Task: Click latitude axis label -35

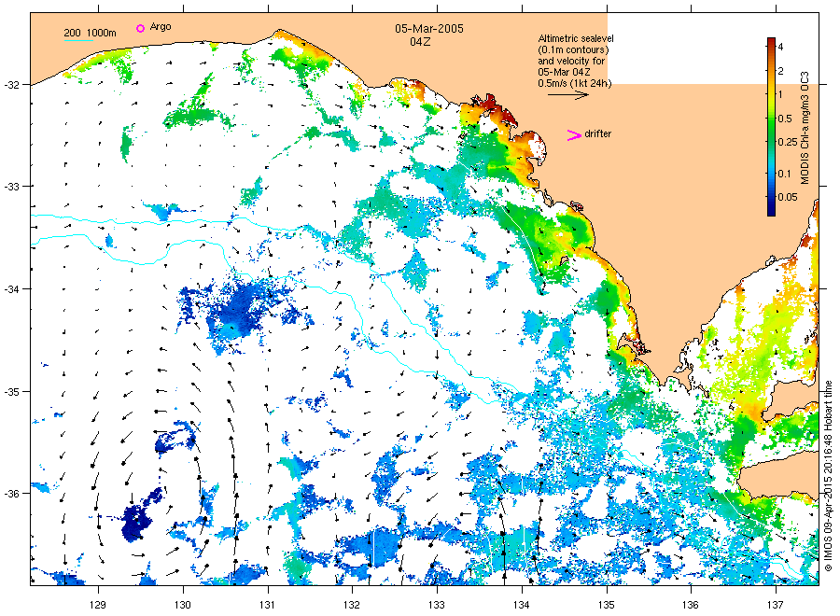Action: pos(11,391)
